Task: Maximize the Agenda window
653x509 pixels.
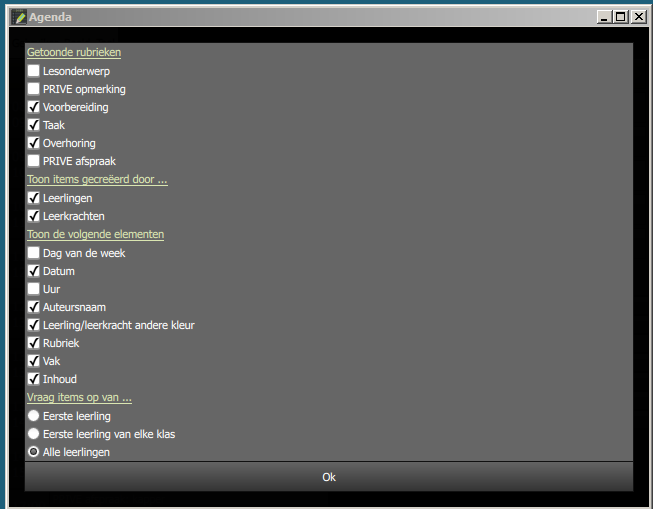Action: click(x=621, y=17)
